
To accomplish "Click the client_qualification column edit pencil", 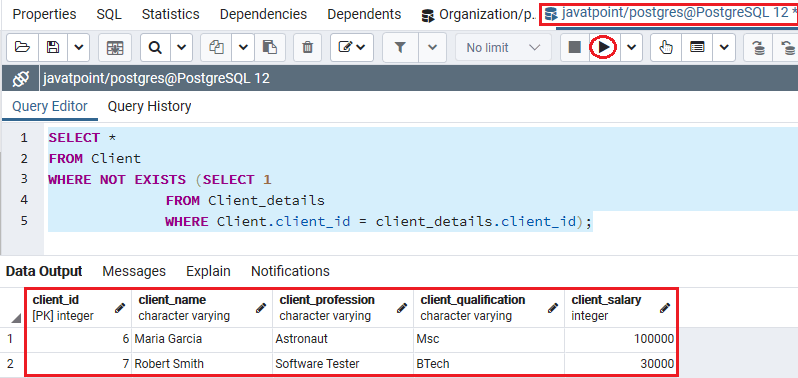I will [x=553, y=308].
